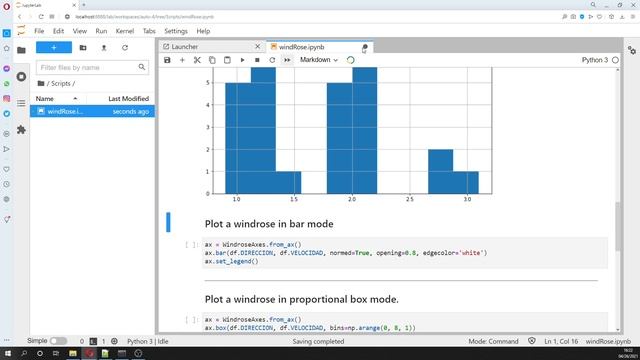
Task: Open the View menu
Action: pyautogui.click(x=80, y=31)
